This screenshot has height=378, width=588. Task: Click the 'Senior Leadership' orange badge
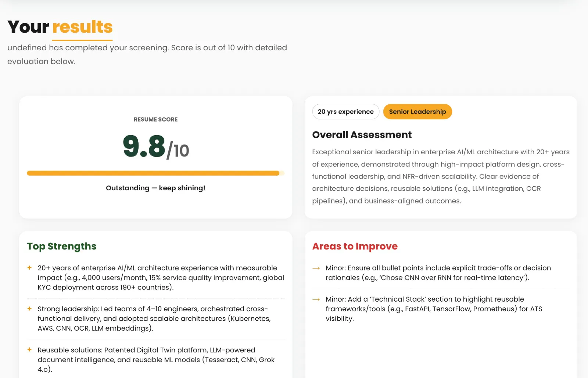[417, 112]
